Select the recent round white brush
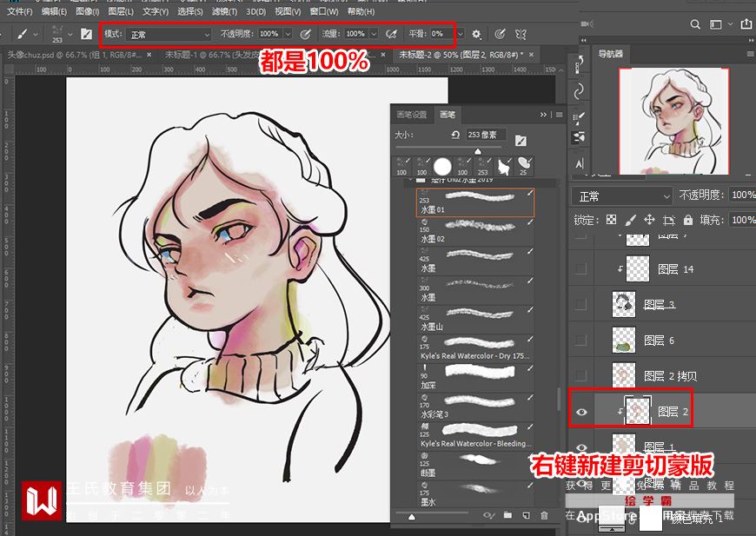This screenshot has width=756, height=536. (442, 167)
